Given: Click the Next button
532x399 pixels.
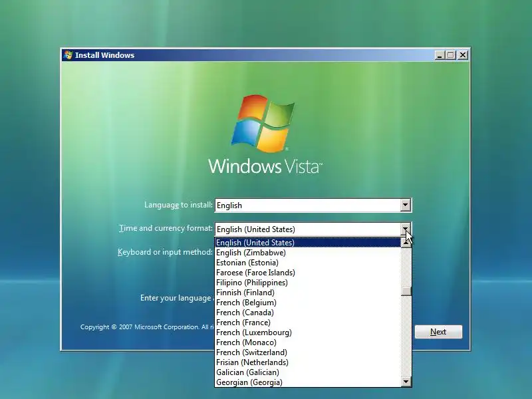Looking at the screenshot, I should [438, 332].
